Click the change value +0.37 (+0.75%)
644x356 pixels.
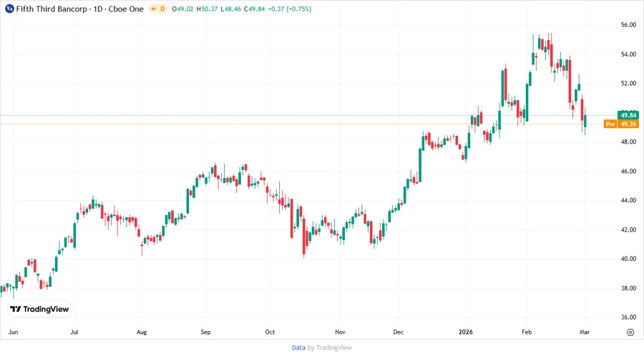(290, 9)
